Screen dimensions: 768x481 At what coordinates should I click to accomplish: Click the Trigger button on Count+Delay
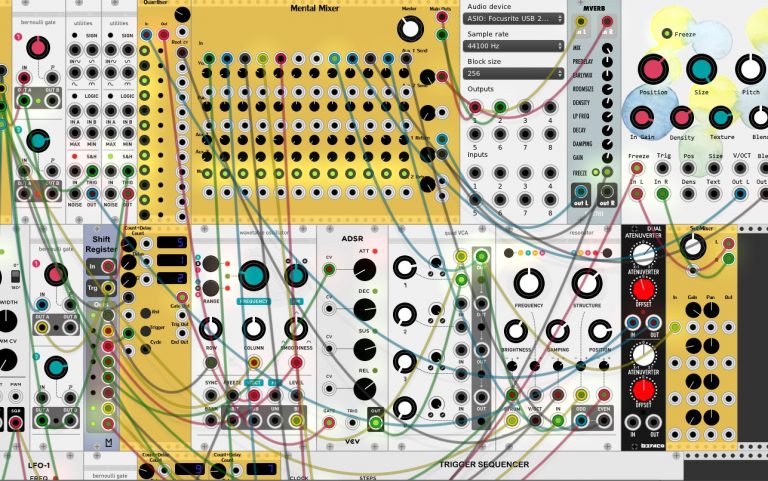click(145, 331)
